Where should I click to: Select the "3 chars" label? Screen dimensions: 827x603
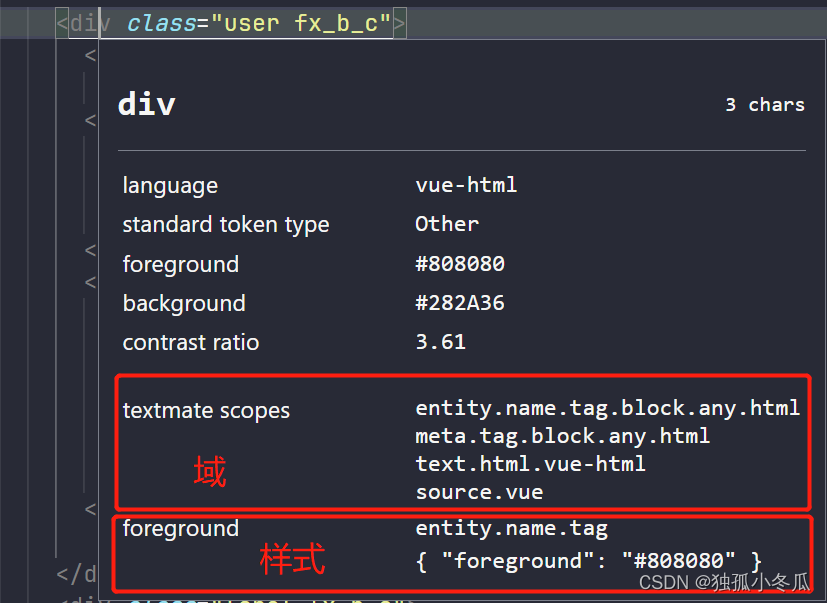pos(764,104)
